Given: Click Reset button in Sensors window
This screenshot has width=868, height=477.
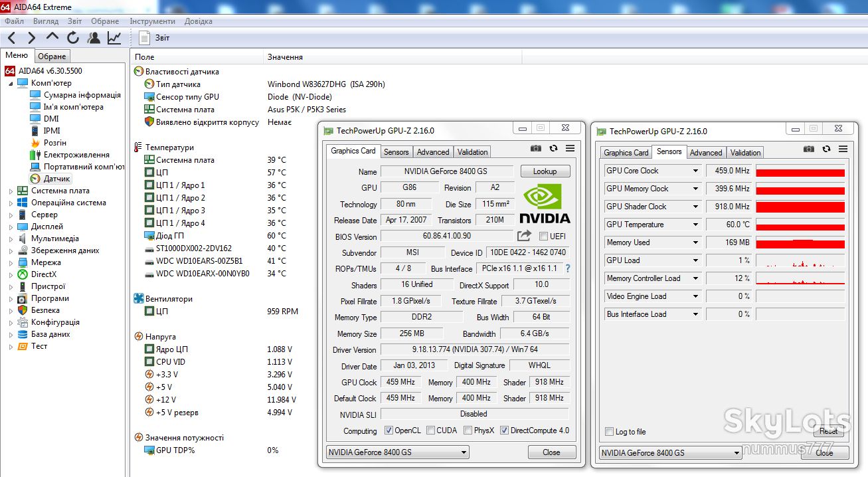Looking at the screenshot, I should pos(828,431).
